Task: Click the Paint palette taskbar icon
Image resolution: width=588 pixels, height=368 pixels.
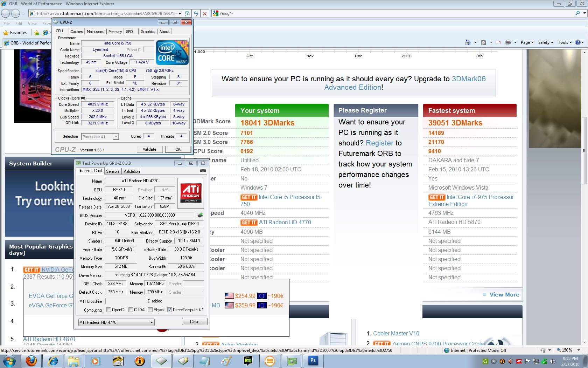Action: coord(226,361)
